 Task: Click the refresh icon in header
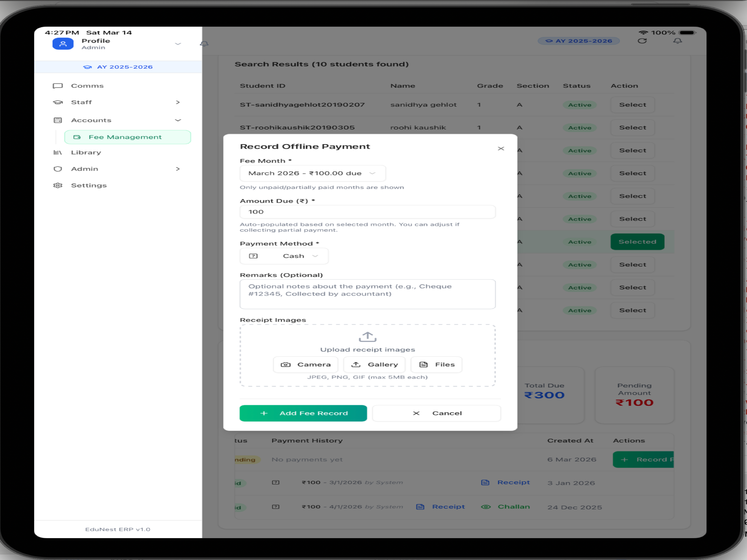coord(642,41)
